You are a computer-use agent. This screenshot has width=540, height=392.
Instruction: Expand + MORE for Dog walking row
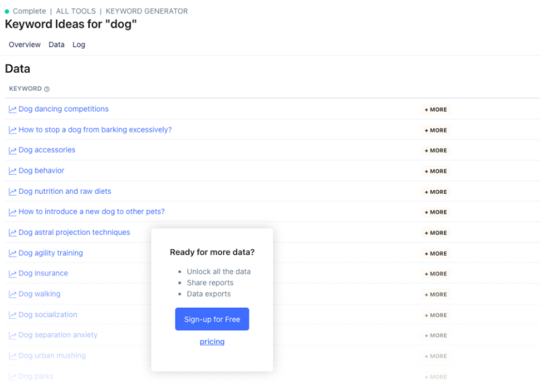(x=435, y=295)
